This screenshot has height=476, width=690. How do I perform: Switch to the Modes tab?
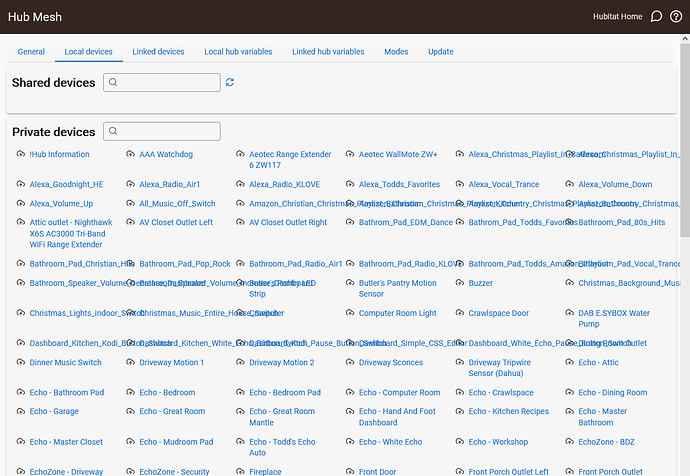(x=396, y=51)
